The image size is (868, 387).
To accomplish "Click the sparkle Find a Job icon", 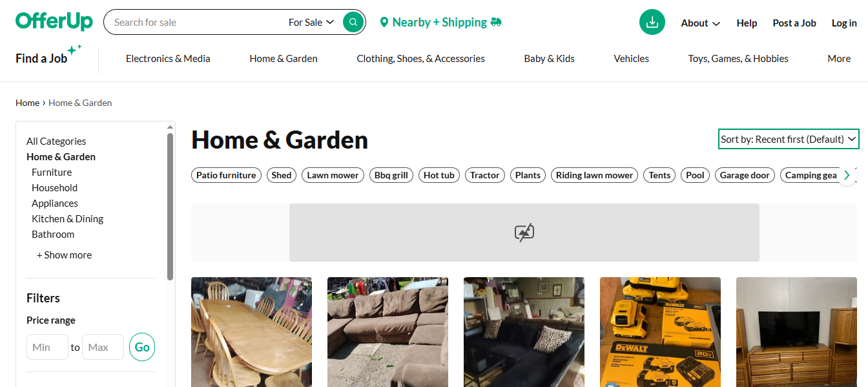I will (x=75, y=50).
